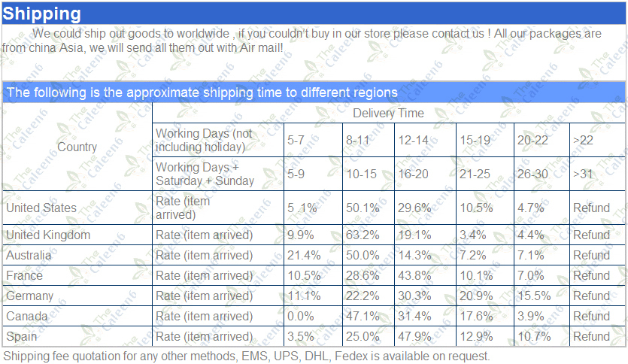The image size is (628, 364).
Task: Click the Canada row label
Action: [x=77, y=316]
